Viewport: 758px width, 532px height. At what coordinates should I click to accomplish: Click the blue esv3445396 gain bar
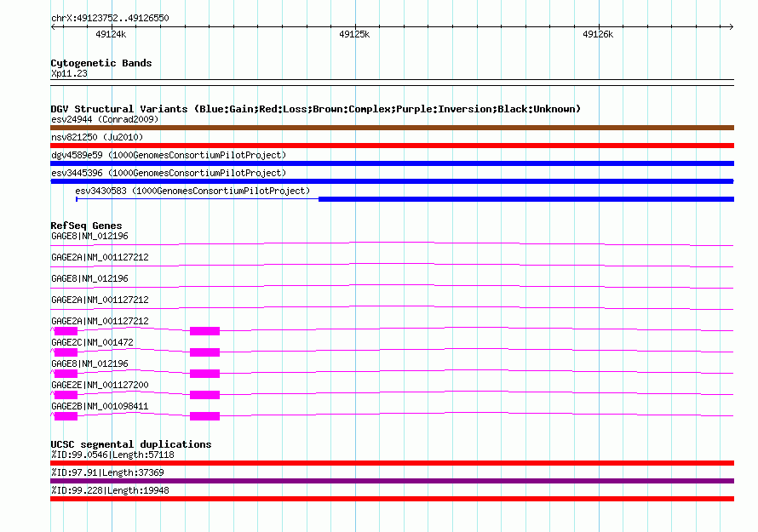[392, 181]
